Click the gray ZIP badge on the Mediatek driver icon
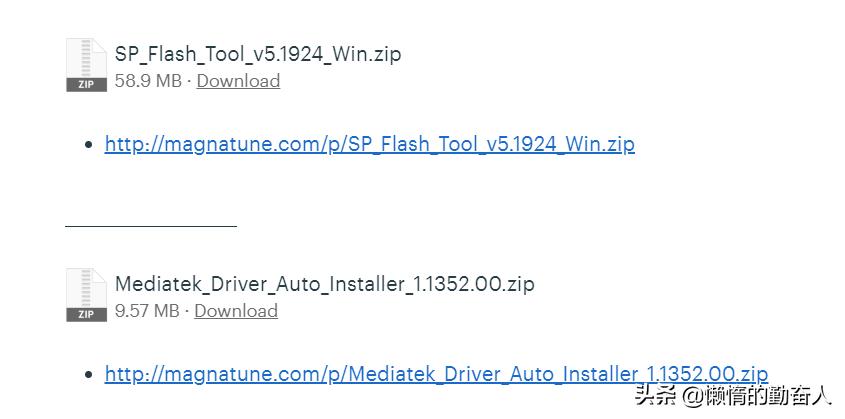The height and width of the screenshot is (419, 845). coord(86,314)
